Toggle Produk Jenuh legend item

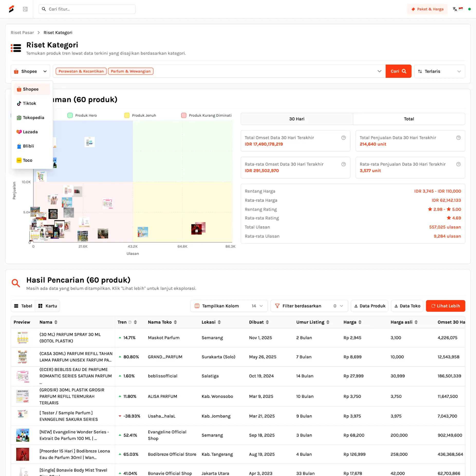(140, 115)
